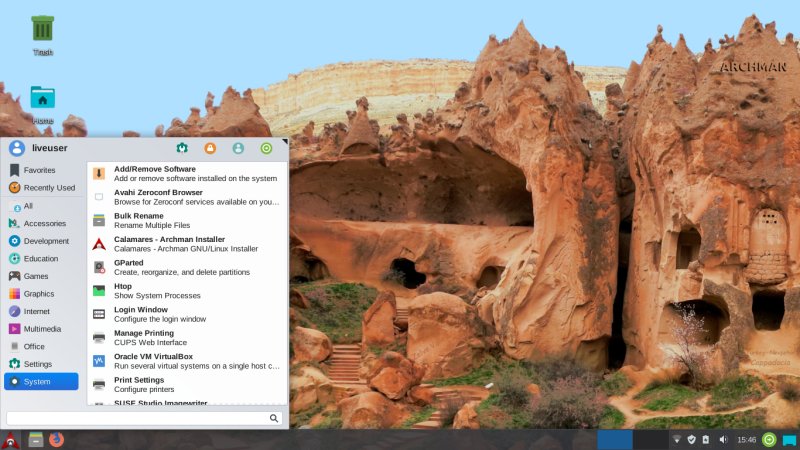This screenshot has height=450, width=800.
Task: Launch Oracle VM VirtualBox
Action: [187, 361]
